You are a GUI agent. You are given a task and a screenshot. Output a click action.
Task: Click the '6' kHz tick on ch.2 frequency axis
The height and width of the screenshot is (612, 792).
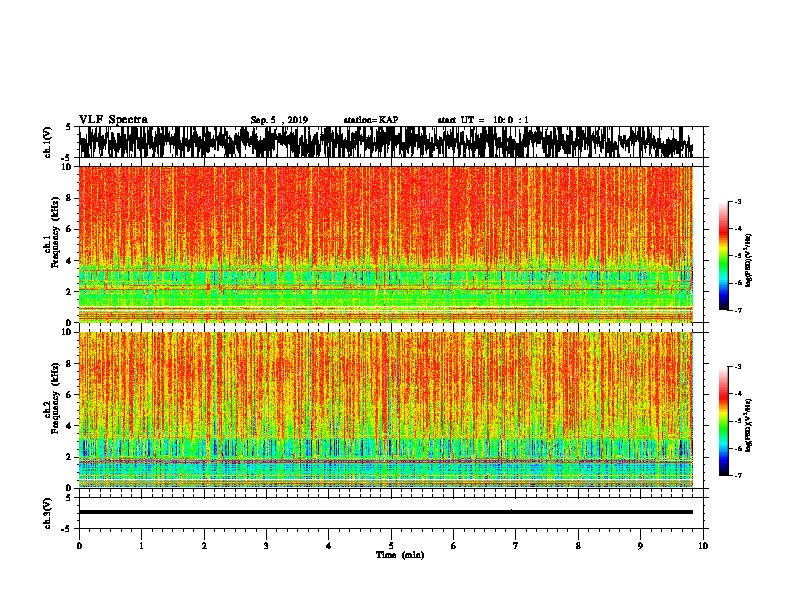pyautogui.click(x=69, y=395)
